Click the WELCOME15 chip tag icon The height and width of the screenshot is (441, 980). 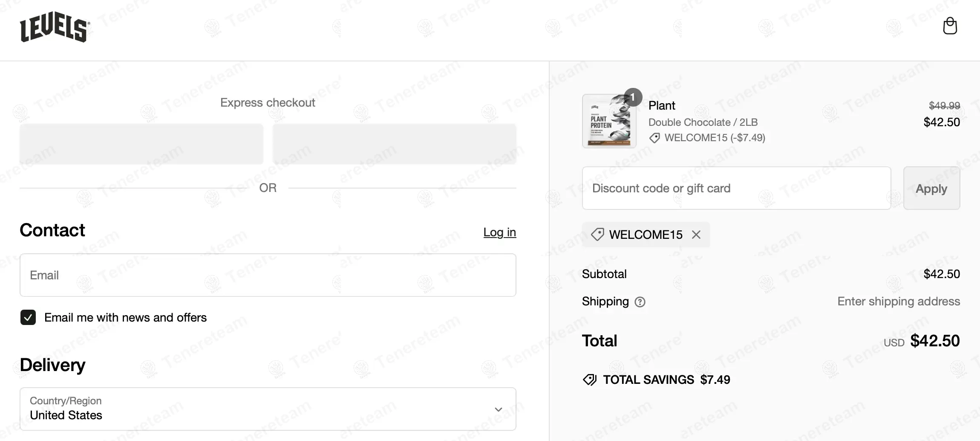597,235
